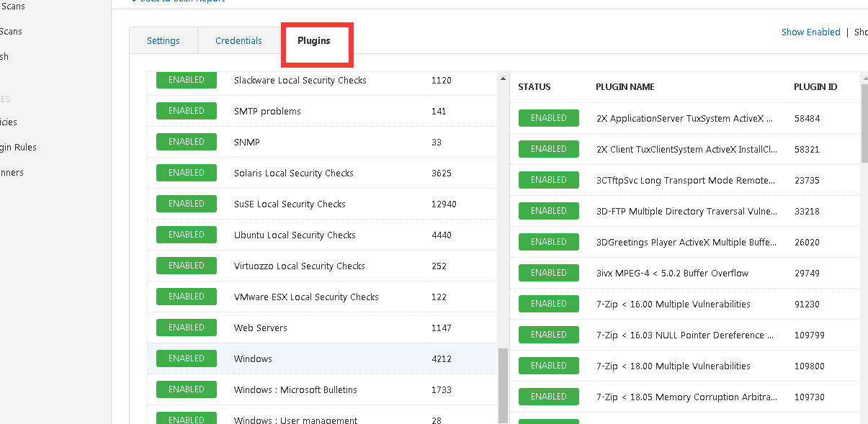
Task: Switch to the Settings tab
Action: (x=164, y=41)
